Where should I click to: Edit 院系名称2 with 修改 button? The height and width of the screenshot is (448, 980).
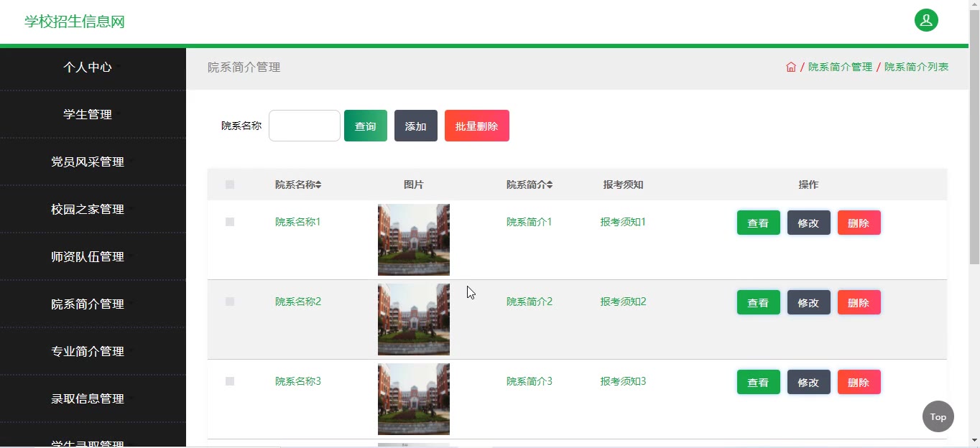[x=809, y=302]
